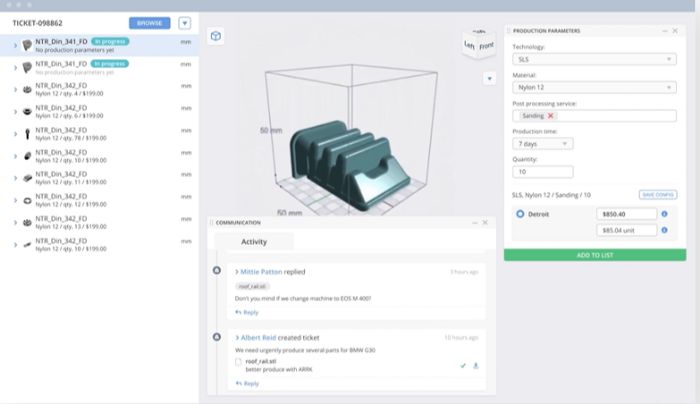This screenshot has height=404, width=700.
Task: Click the part thumbnail in the qty. 78 row
Action: pyautogui.click(x=27, y=134)
